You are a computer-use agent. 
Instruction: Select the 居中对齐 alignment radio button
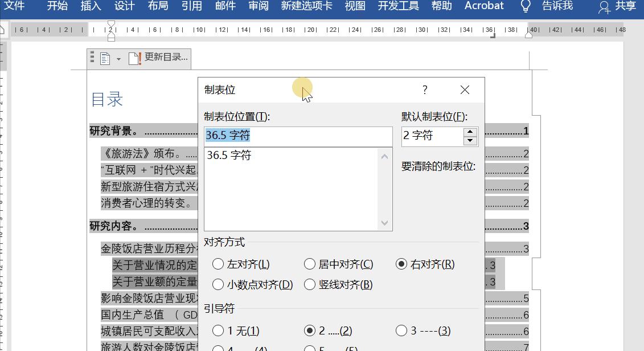click(310, 264)
